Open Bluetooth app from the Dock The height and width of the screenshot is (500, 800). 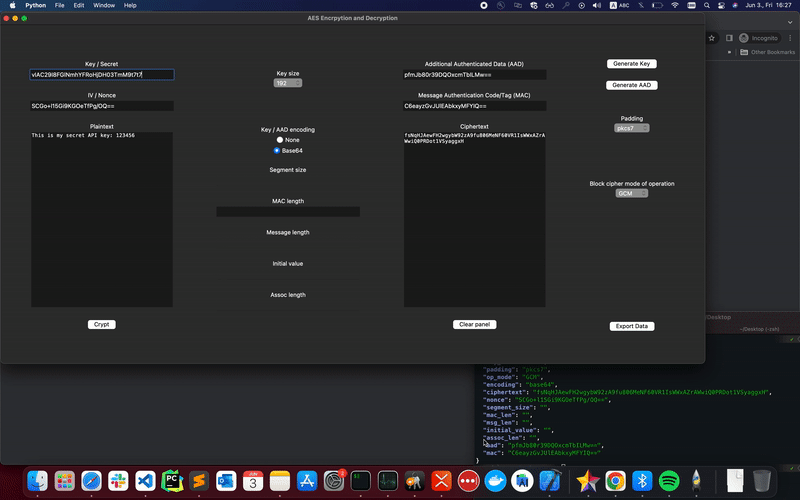pos(642,481)
